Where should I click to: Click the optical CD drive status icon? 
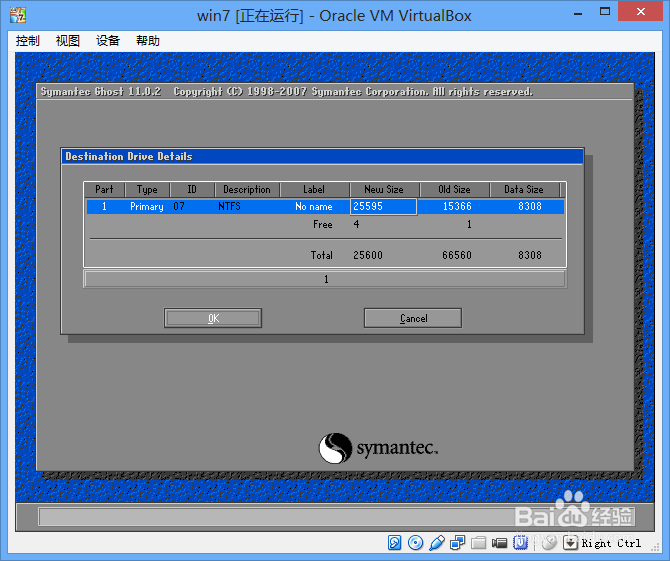(415, 543)
